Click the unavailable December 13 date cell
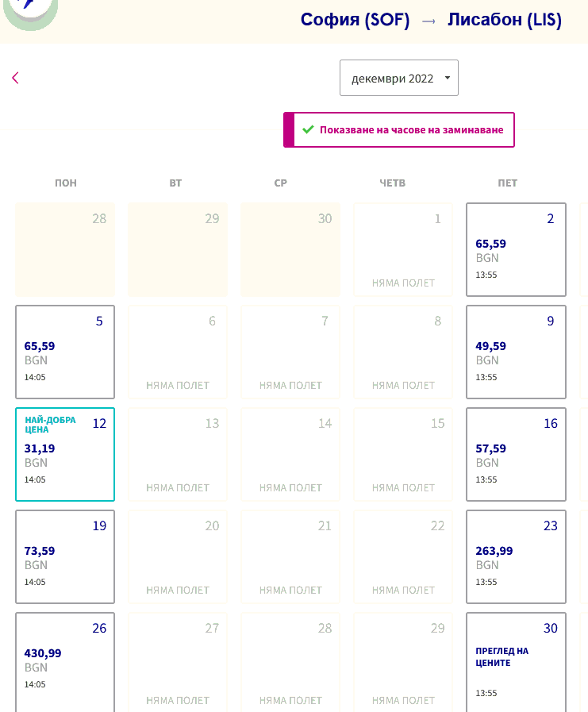Viewport: 588px width, 712px height. pos(178,454)
